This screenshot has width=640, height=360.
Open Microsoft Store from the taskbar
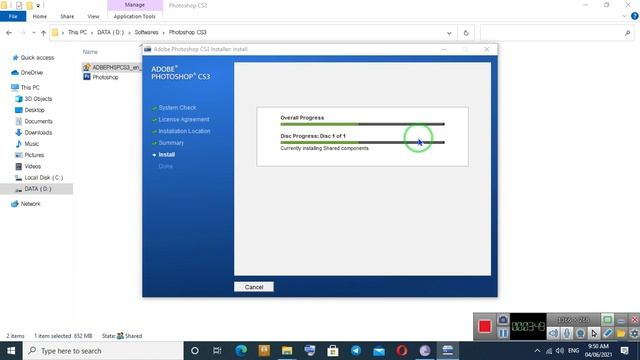333,351
